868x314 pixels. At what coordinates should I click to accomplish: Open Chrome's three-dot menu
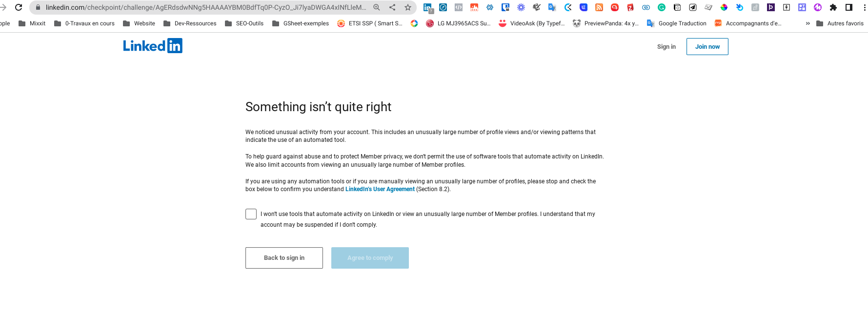point(865,7)
